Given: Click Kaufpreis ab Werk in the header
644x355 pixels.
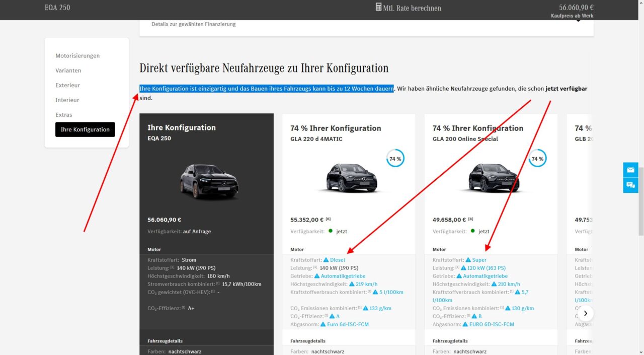Looking at the screenshot, I should (x=572, y=16).
